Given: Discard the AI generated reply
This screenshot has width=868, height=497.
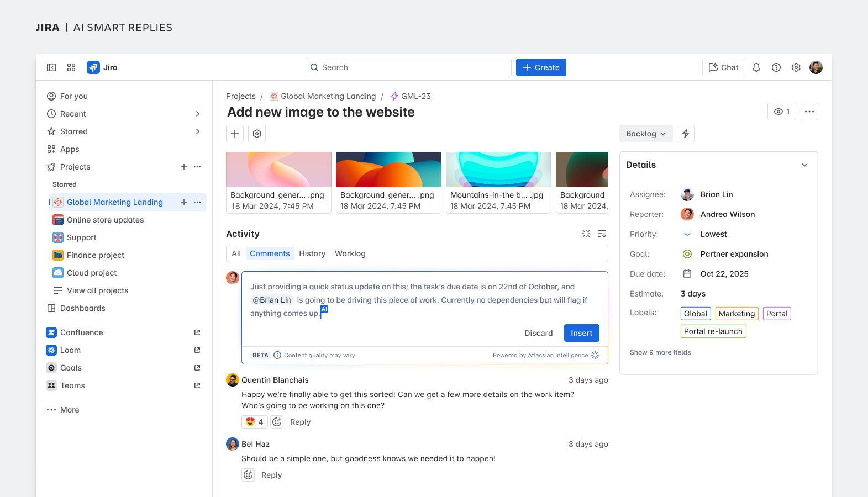Looking at the screenshot, I should tap(539, 333).
